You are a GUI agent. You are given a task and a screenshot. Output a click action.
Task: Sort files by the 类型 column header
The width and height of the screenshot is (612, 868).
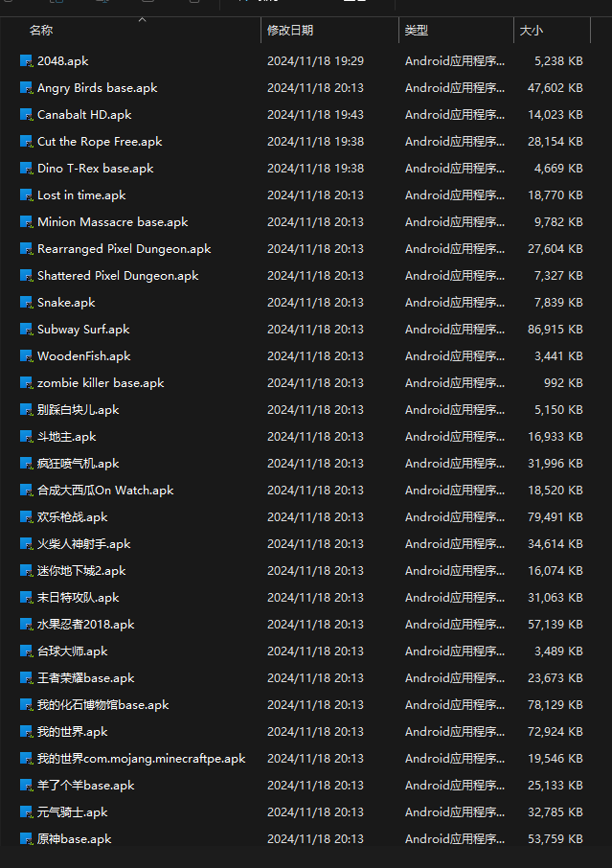point(416,31)
